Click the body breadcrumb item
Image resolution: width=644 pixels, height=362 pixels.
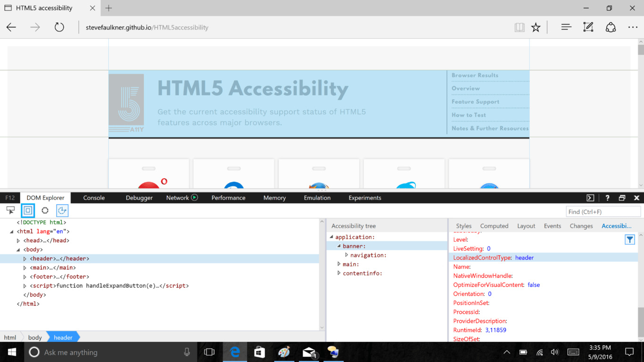[35, 337]
